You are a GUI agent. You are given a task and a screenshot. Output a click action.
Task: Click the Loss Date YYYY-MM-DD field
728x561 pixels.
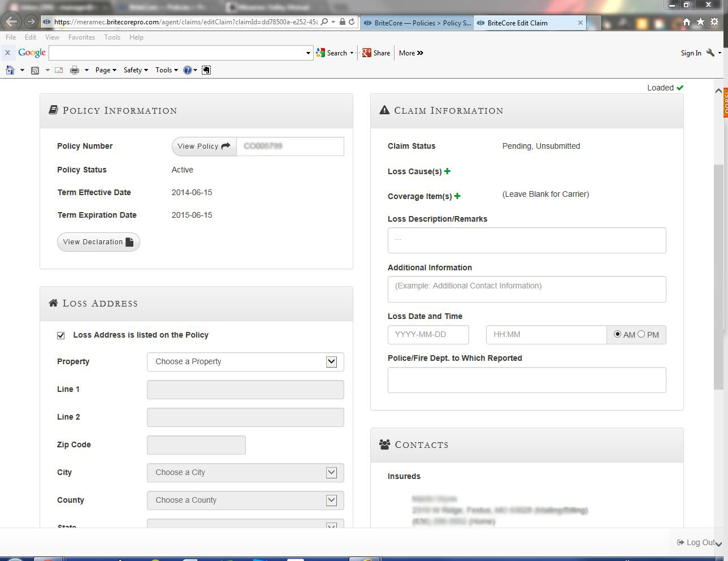pos(428,335)
